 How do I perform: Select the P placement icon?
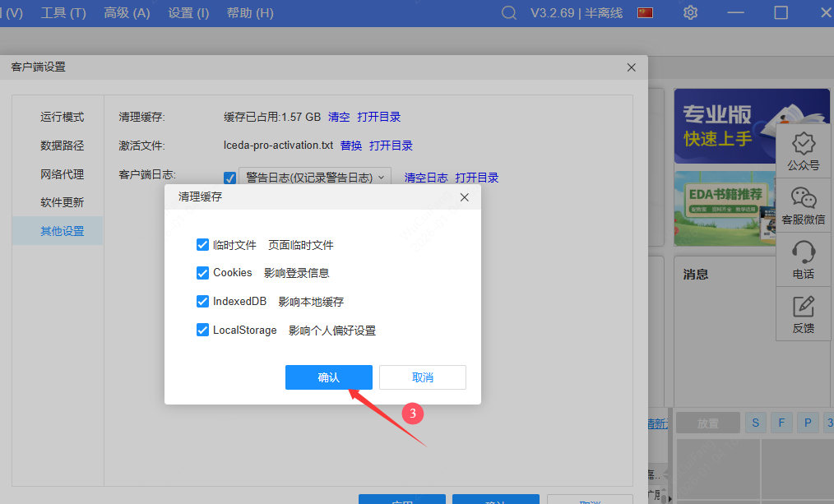click(x=808, y=422)
